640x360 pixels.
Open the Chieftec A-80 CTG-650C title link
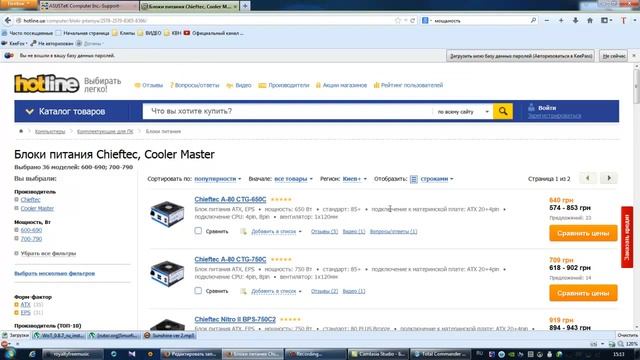[230, 199]
